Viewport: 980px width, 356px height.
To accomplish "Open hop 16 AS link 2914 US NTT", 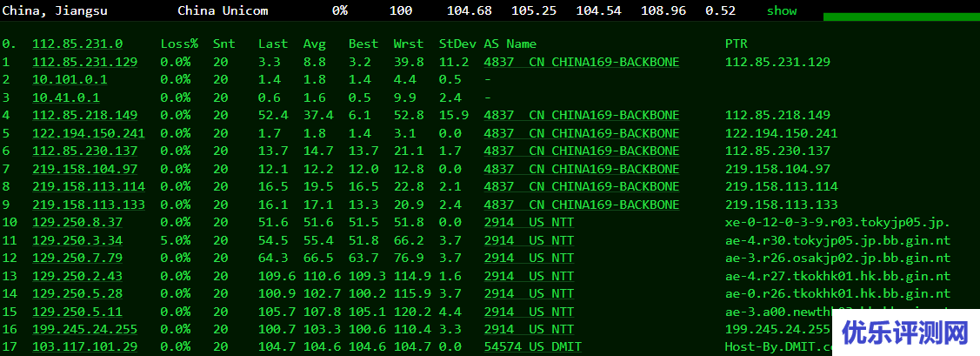I will pyautogui.click(x=529, y=329).
